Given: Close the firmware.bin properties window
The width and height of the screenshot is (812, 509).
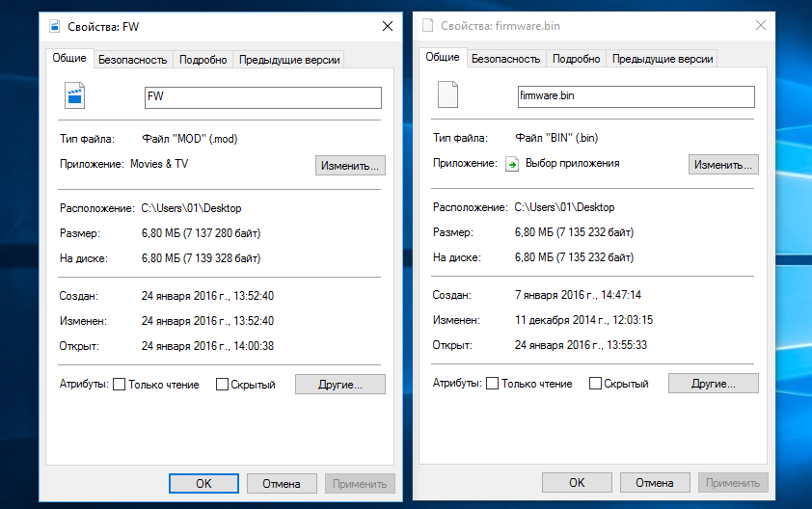Looking at the screenshot, I should (761, 25).
